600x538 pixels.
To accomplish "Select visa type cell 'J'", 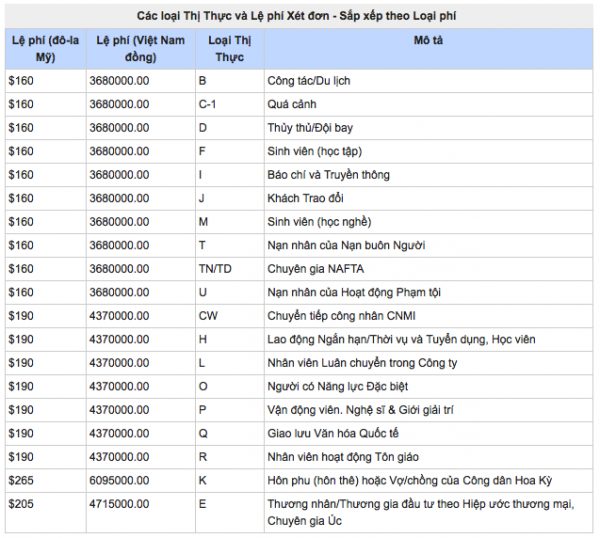I will click(230, 199).
